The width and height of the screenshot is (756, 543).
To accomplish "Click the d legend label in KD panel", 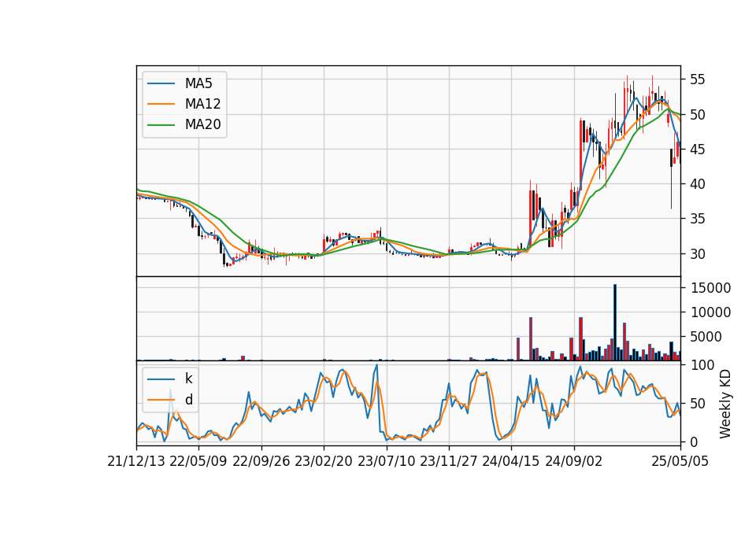I will pos(188,400).
